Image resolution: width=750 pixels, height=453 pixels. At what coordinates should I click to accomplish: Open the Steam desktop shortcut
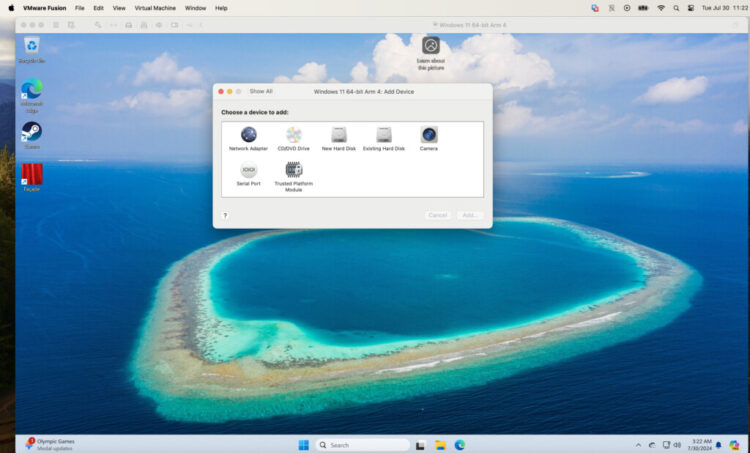pyautogui.click(x=31, y=132)
